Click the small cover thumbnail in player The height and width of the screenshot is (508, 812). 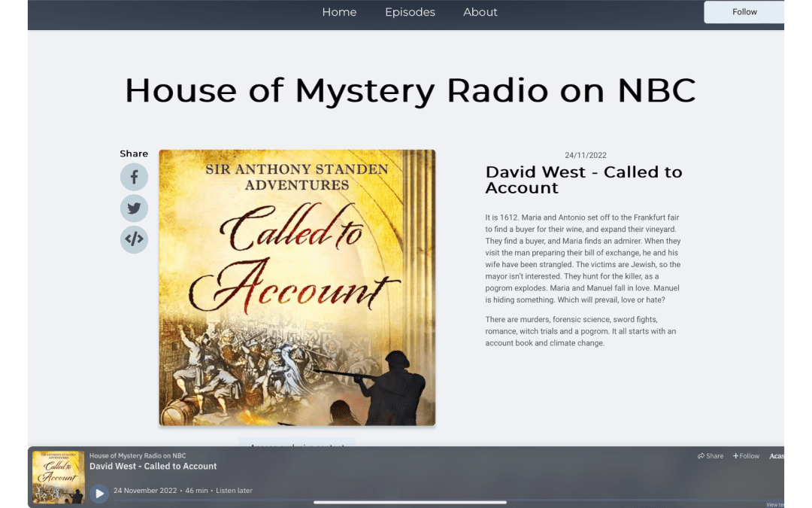coord(59,477)
